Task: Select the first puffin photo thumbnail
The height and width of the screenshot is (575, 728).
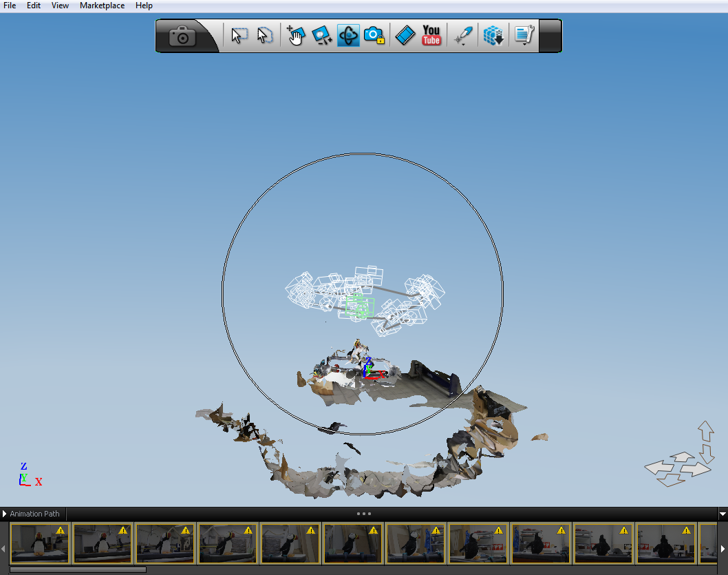Action: click(x=39, y=543)
